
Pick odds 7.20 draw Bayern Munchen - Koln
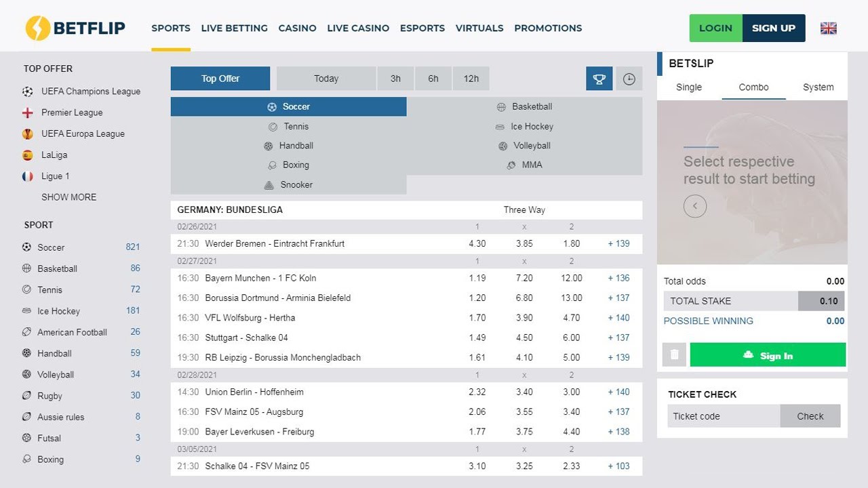point(524,278)
